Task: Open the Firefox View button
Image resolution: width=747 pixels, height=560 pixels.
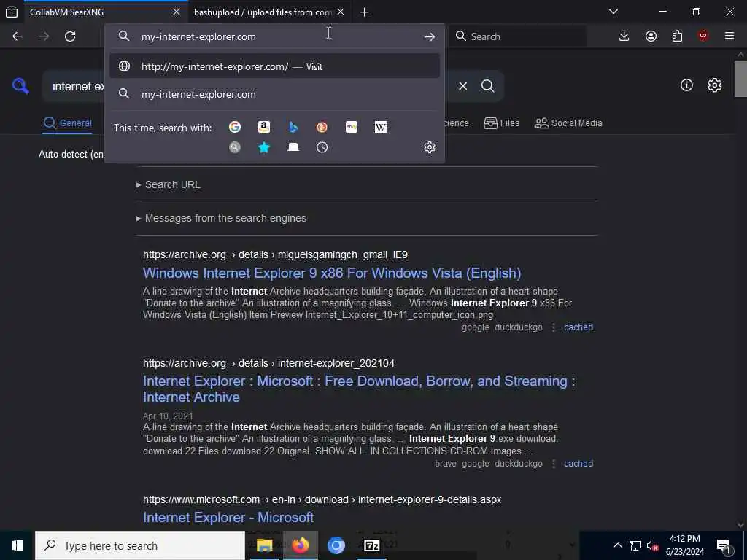Action: (x=12, y=12)
